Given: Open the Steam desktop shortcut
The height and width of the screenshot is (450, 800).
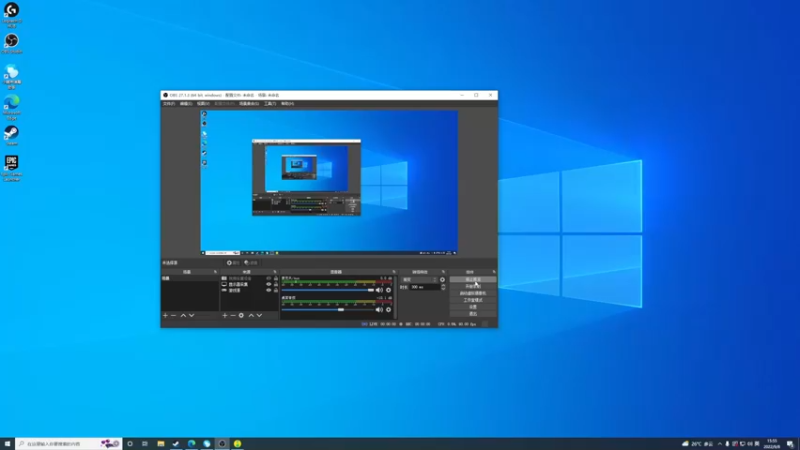Looking at the screenshot, I should pos(11,135).
